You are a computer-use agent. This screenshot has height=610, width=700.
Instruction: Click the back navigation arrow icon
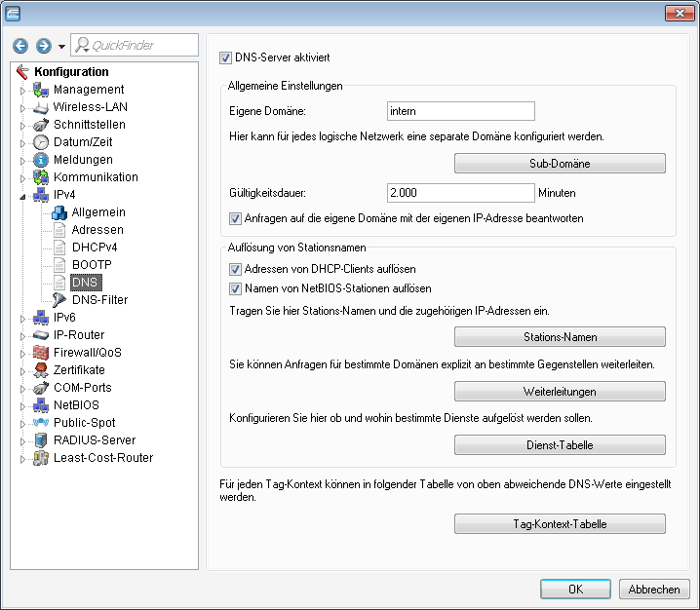point(21,46)
